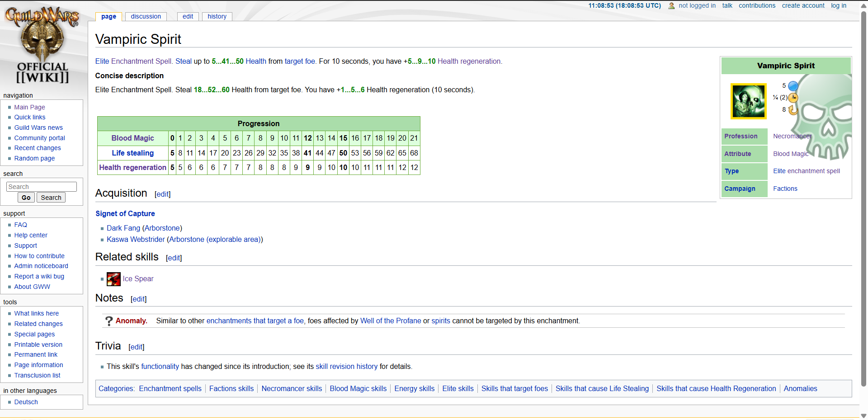The height and width of the screenshot is (420, 868).
Task: Open the Factions campaign link in infobox
Action: (785, 189)
